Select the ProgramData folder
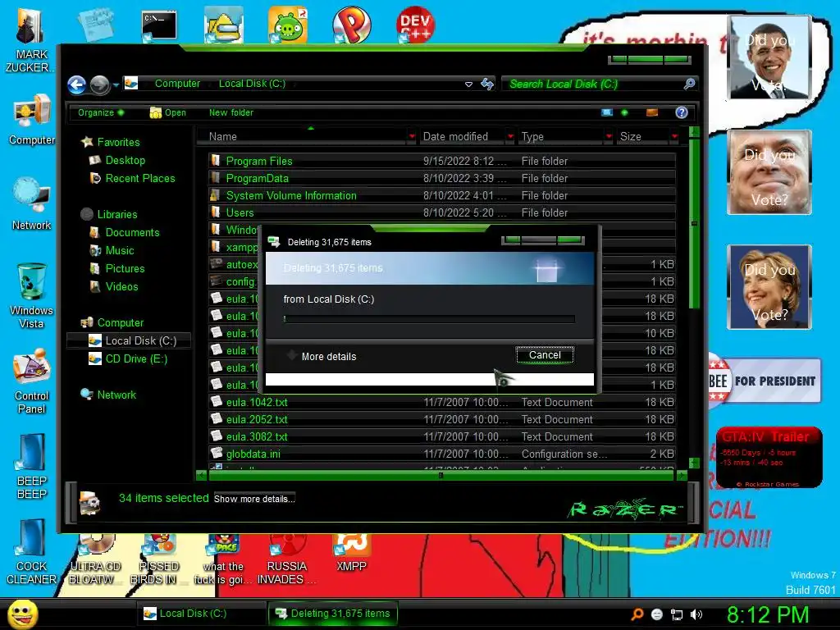The width and height of the screenshot is (840, 630). coord(442,178)
